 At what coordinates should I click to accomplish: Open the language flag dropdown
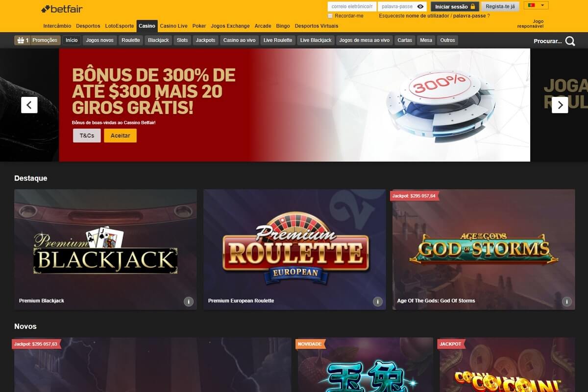pyautogui.click(x=536, y=5)
